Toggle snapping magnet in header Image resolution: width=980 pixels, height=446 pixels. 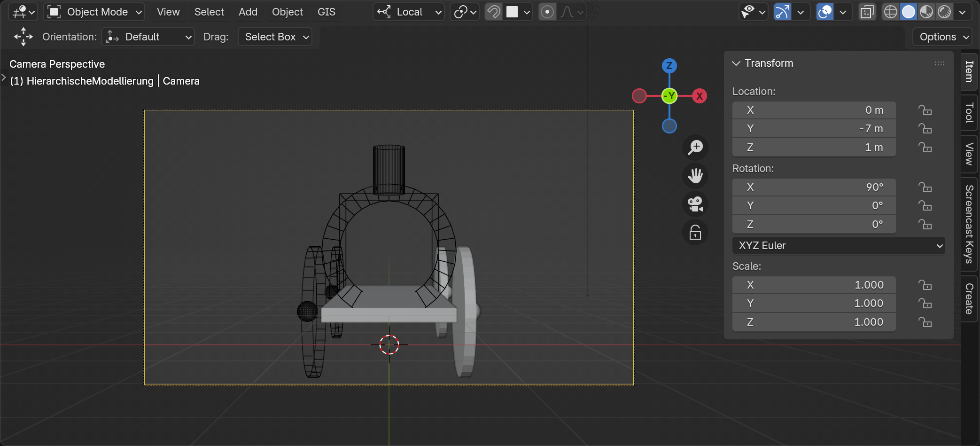[x=493, y=12]
